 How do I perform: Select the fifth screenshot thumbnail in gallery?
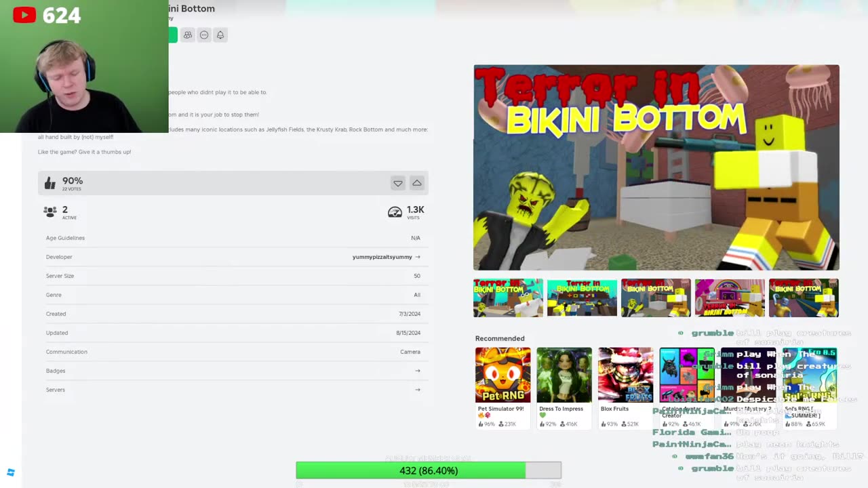804,298
